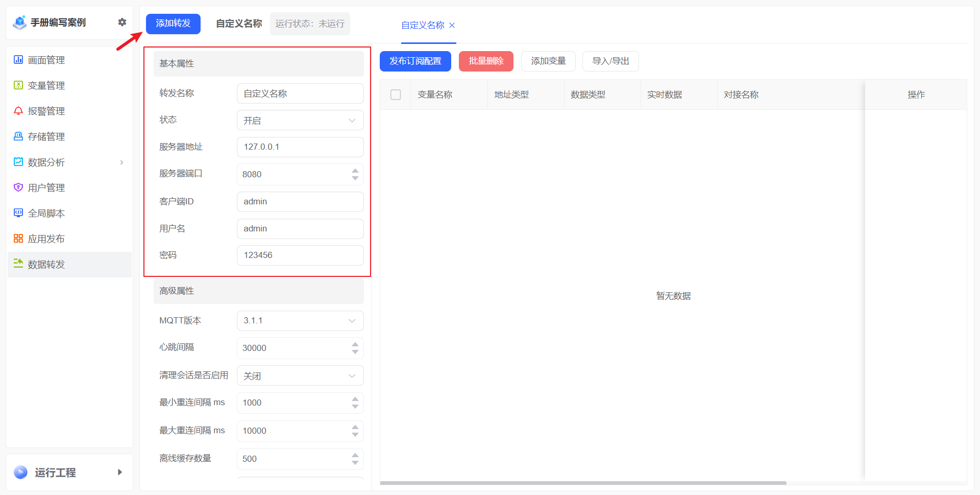Click the 添加转发 button
Viewport: 980px width, 495px height.
[173, 23]
